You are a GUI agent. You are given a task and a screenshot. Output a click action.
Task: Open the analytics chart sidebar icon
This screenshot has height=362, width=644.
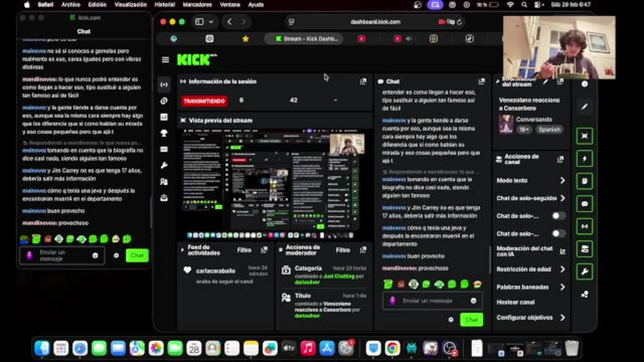coord(164,117)
